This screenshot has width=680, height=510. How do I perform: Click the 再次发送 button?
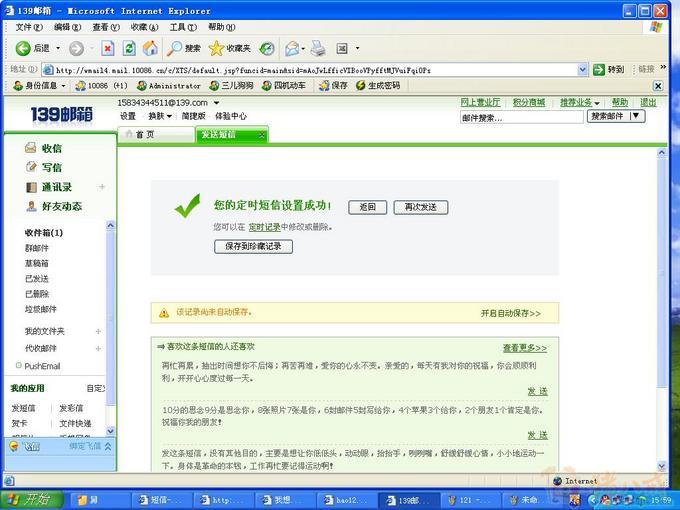point(421,207)
